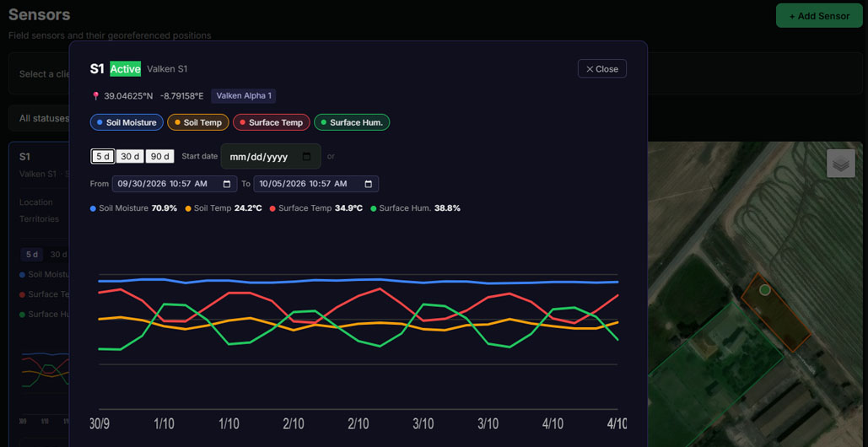Toggle the Surface Hum. series chip
The image size is (868, 447).
click(x=352, y=122)
